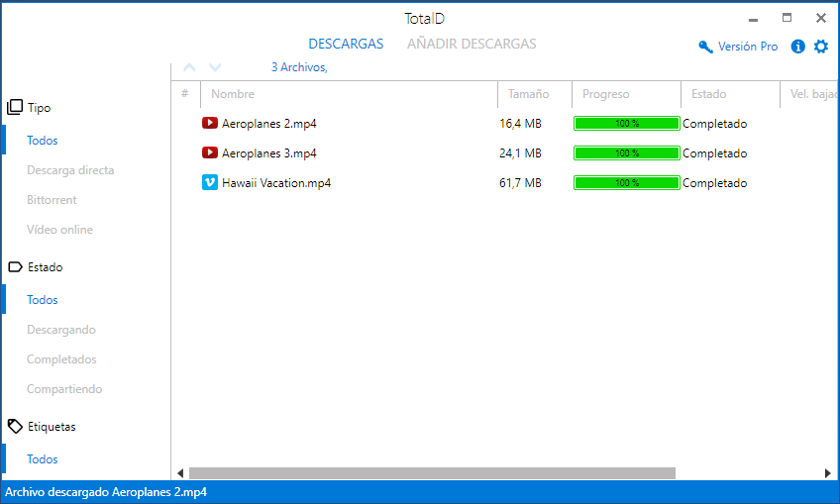Click the horizontal scrollbar thumb
Image resolution: width=840 pixels, height=504 pixels.
pos(432,473)
